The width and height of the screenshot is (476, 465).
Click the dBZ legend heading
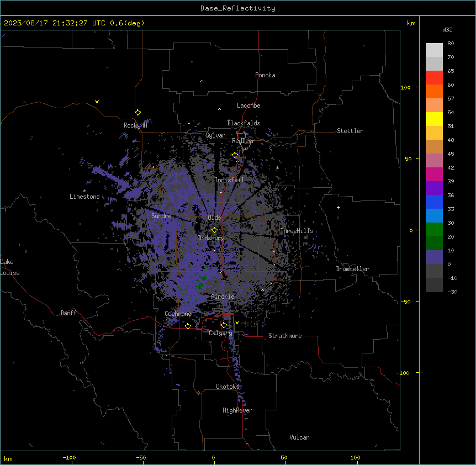pos(447,30)
